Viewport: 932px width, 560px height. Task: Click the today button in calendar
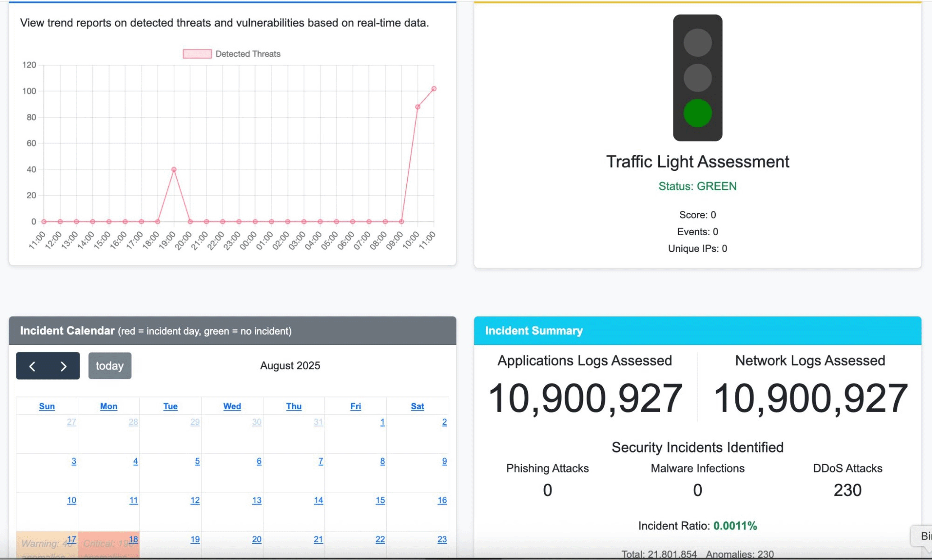click(x=110, y=366)
